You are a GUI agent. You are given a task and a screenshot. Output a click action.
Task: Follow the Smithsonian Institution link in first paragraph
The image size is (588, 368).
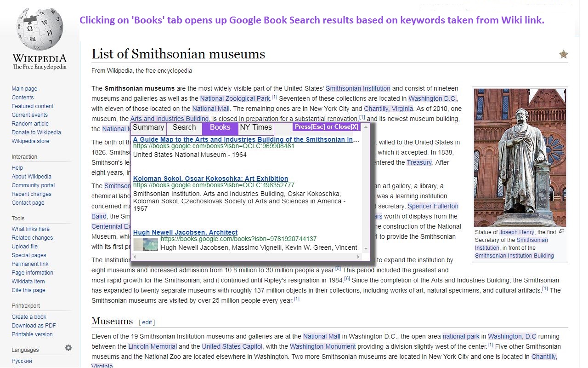point(358,88)
